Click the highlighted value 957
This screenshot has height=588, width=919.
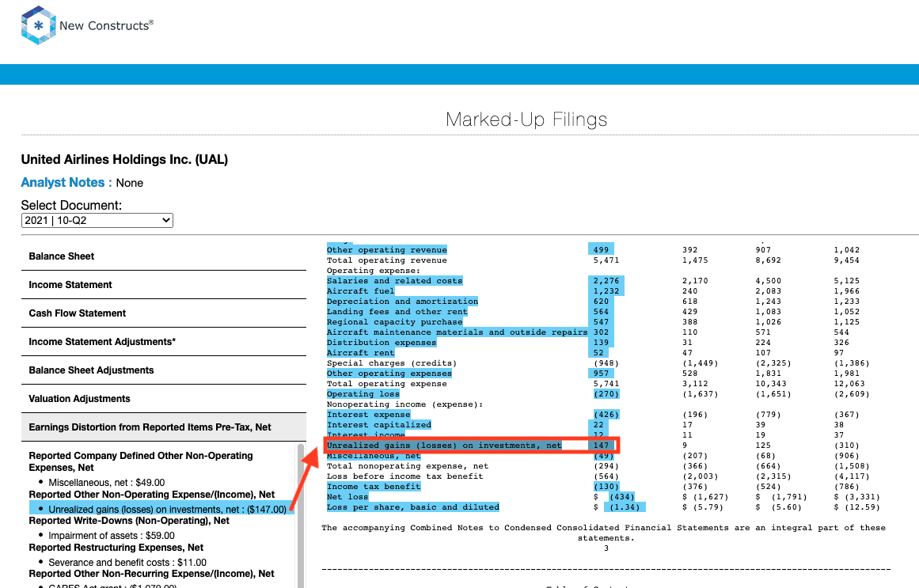click(x=601, y=374)
